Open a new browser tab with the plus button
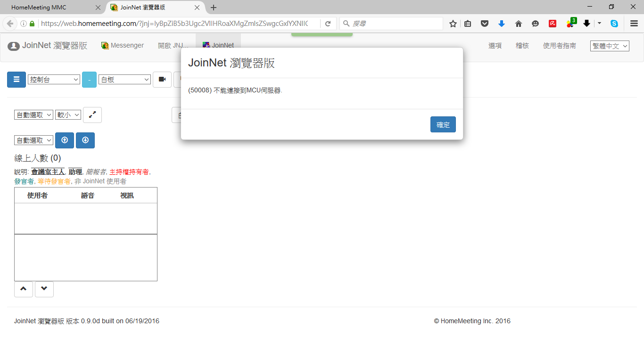The width and height of the screenshot is (644, 343). click(x=214, y=8)
